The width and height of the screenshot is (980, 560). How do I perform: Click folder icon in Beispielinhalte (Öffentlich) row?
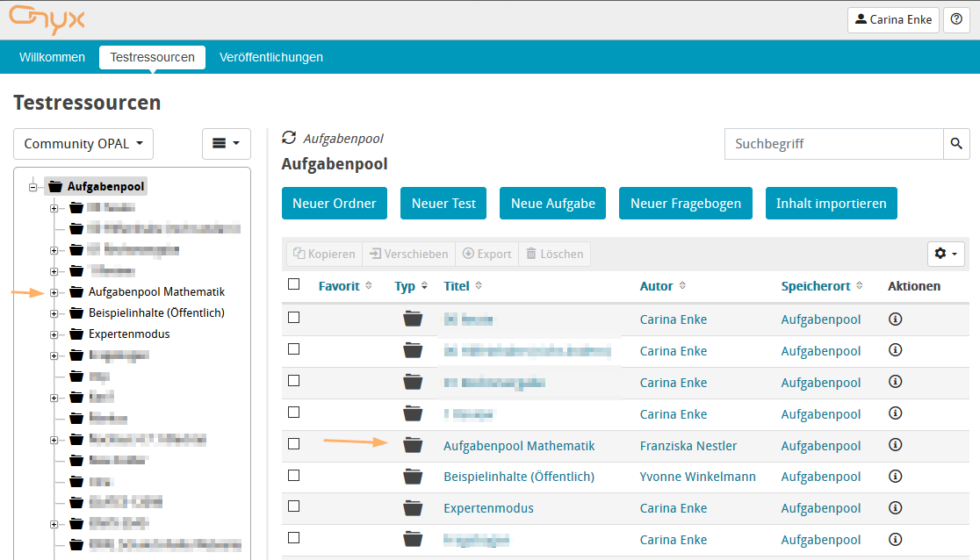[x=413, y=477]
